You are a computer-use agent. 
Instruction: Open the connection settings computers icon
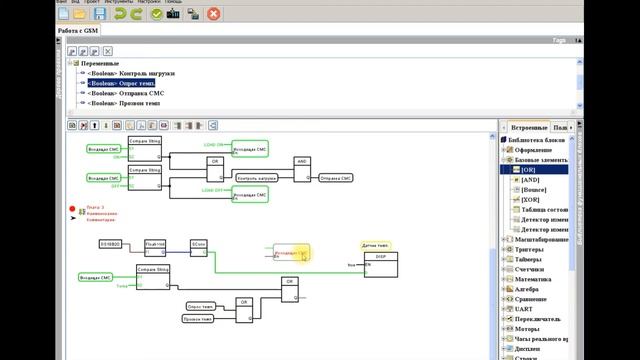pos(193,14)
